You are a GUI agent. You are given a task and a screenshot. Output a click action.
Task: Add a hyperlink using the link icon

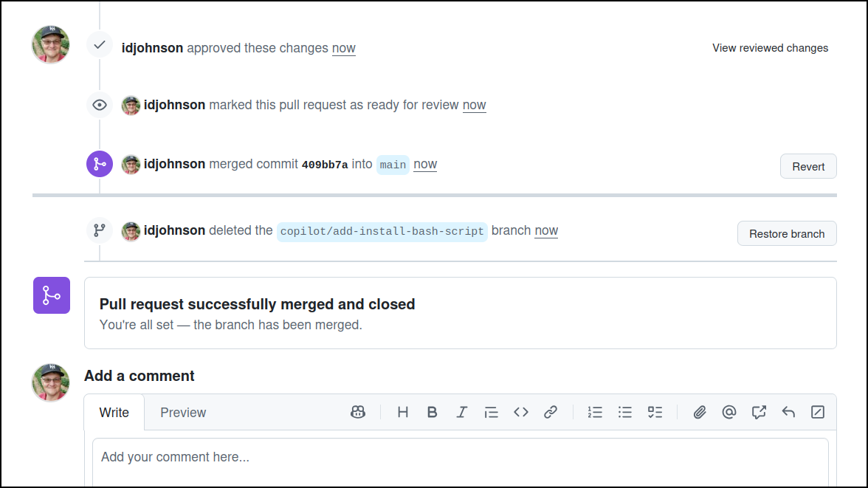(551, 412)
